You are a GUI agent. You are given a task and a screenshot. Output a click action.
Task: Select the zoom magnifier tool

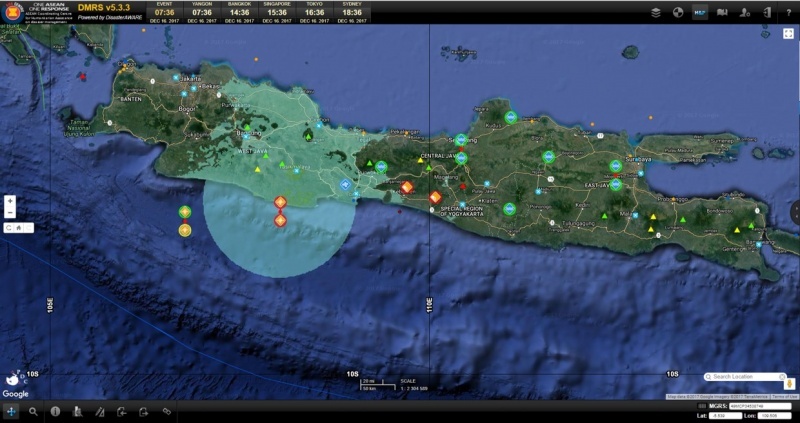[33, 411]
